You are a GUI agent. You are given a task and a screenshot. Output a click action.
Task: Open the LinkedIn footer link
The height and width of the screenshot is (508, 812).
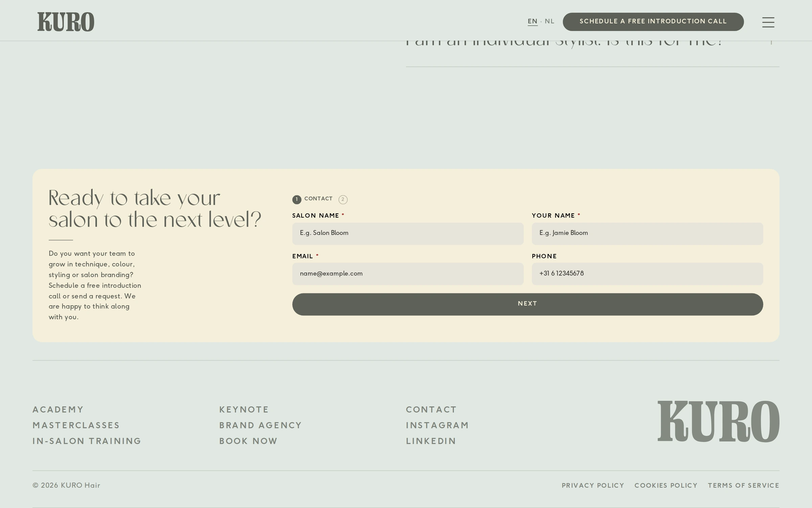431,441
